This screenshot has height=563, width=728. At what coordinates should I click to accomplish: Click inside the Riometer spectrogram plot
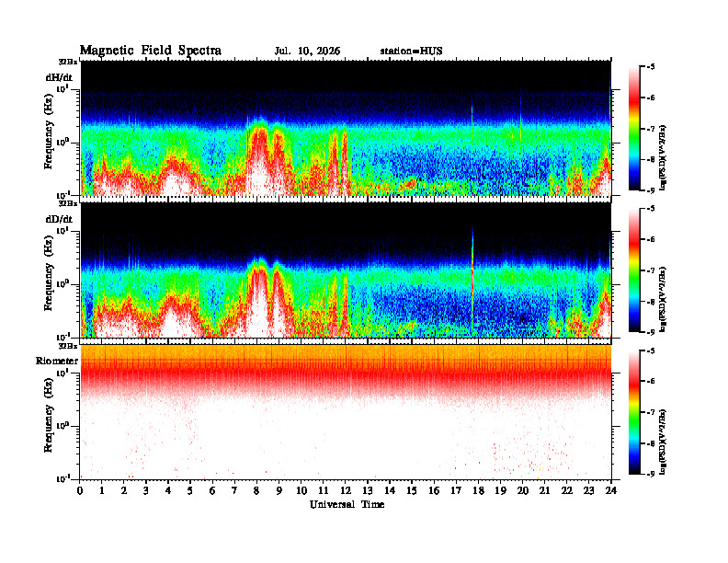tap(346, 412)
